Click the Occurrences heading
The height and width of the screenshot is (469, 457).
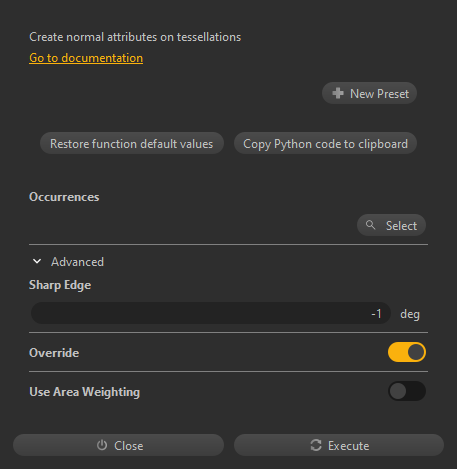coord(64,197)
